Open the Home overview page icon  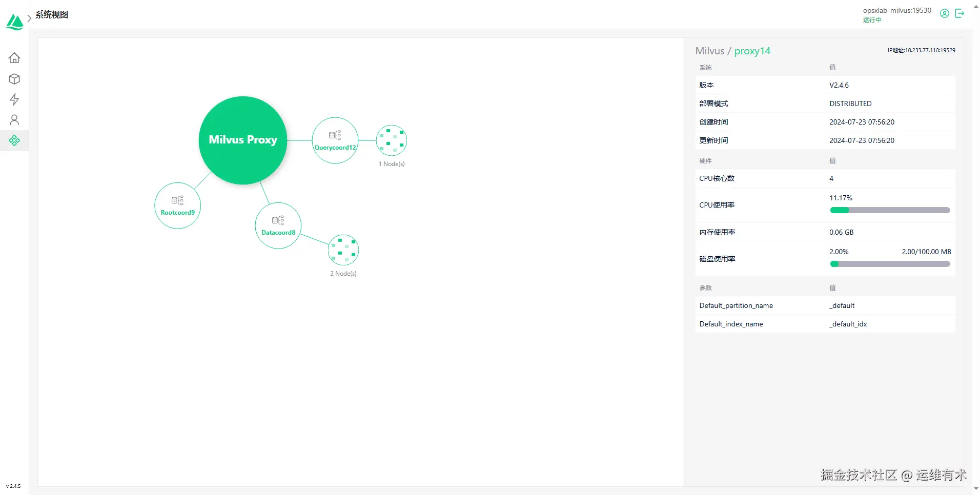[x=14, y=57]
